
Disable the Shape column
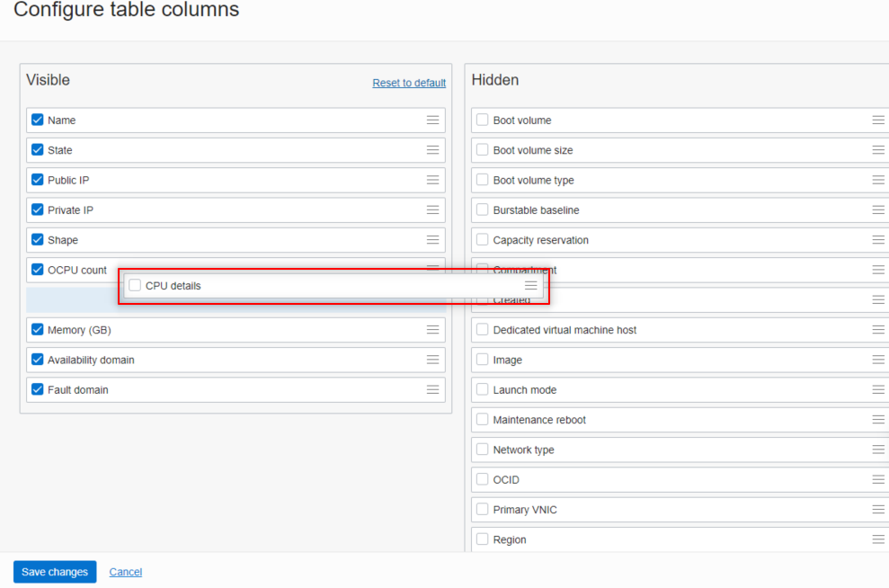coord(37,240)
